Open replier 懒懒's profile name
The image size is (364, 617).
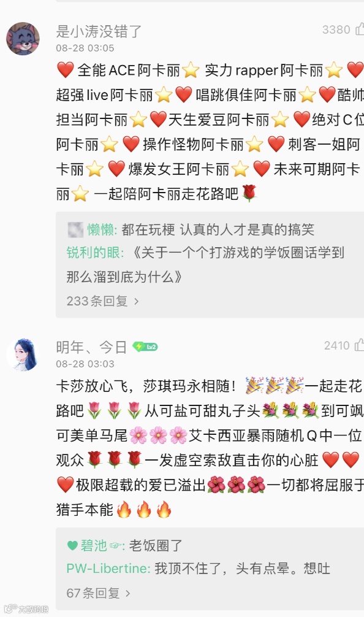coord(100,229)
